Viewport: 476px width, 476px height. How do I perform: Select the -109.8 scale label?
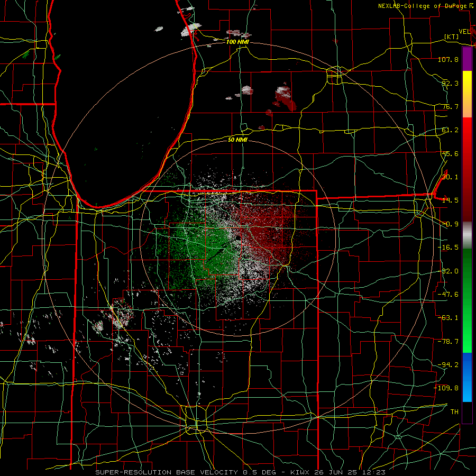pyautogui.click(x=446, y=388)
